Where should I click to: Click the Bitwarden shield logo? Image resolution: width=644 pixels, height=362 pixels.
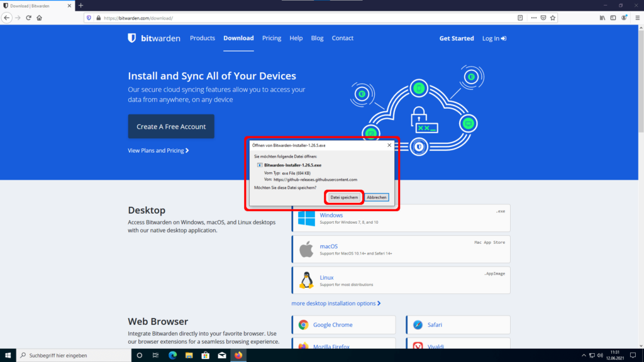coord(131,38)
